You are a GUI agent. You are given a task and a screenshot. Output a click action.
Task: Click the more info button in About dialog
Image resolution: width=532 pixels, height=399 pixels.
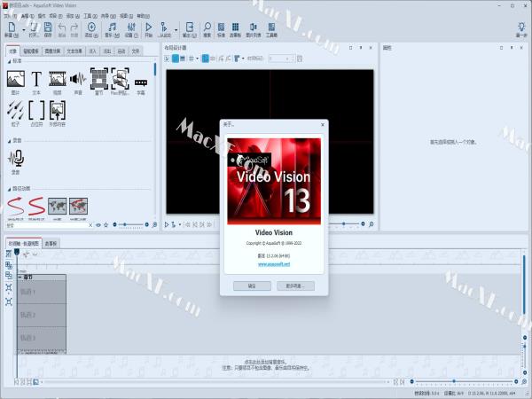(x=295, y=286)
